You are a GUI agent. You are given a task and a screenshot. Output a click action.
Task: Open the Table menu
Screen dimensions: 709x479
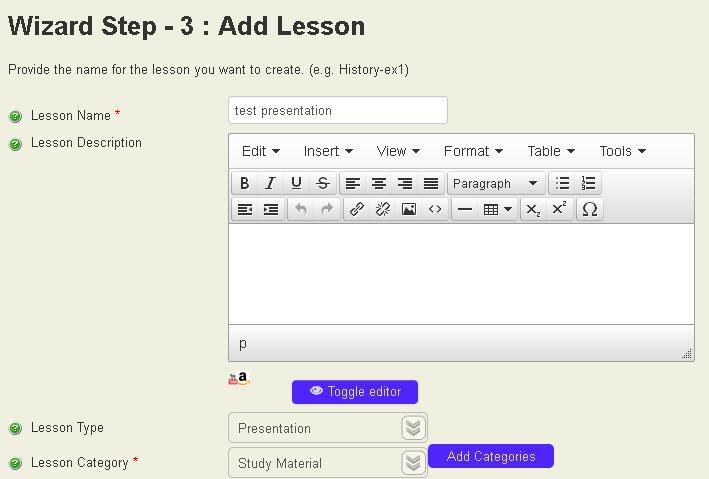(x=551, y=151)
